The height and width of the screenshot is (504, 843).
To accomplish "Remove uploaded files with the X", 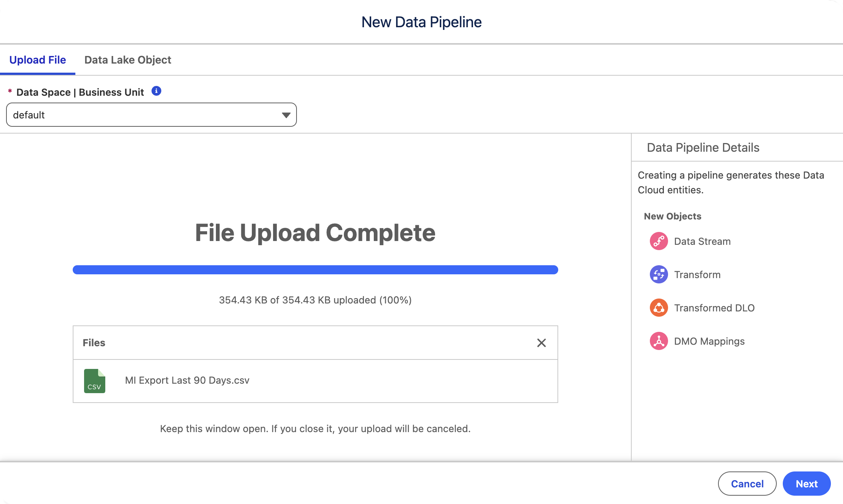I will [542, 343].
